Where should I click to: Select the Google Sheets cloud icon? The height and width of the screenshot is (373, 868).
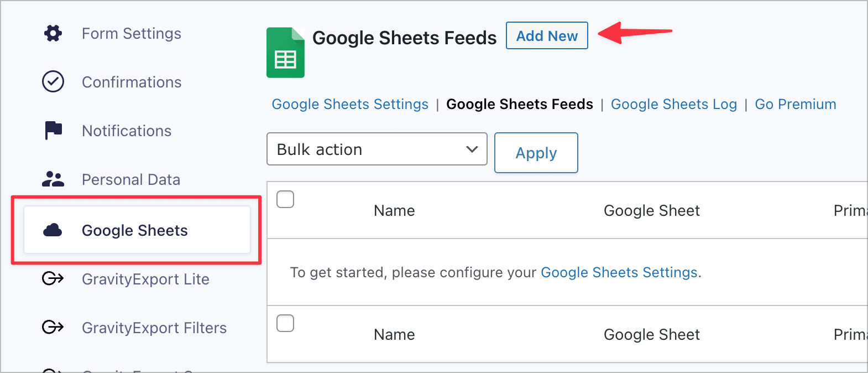[x=53, y=230]
